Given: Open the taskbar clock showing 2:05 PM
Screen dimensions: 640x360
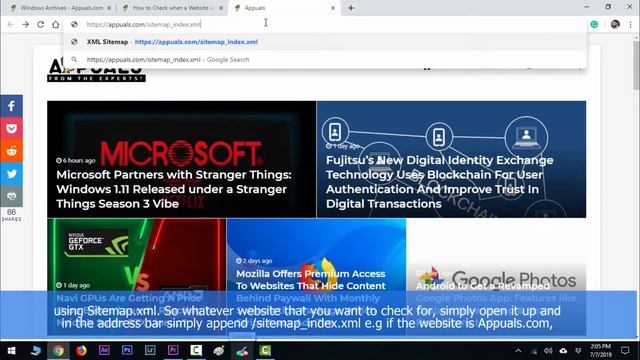Looking at the screenshot, I should [x=601, y=351].
